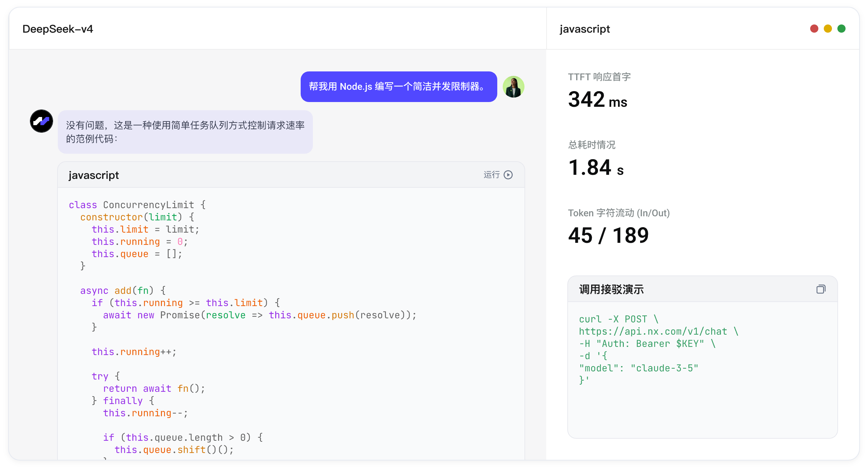
Task: Click the Token 字符流动 (In/Out) label
Action: point(619,213)
